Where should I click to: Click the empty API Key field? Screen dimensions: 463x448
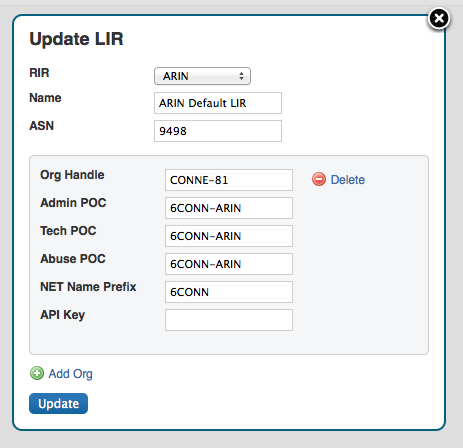pos(229,320)
